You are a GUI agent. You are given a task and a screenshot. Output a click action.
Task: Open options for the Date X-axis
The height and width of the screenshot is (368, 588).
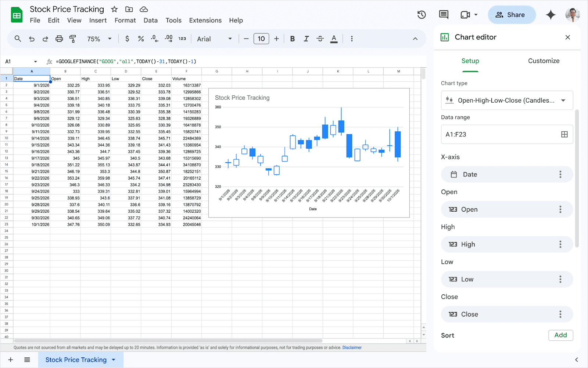(x=560, y=174)
